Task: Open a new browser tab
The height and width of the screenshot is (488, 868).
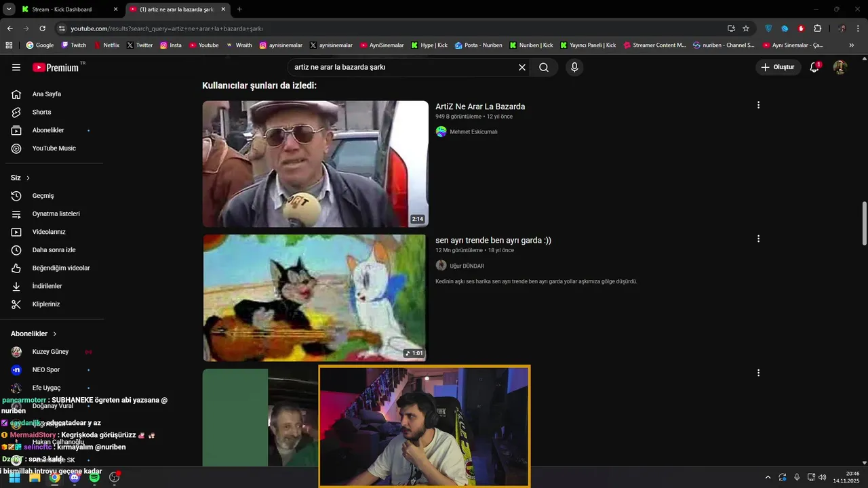Action: tap(239, 9)
